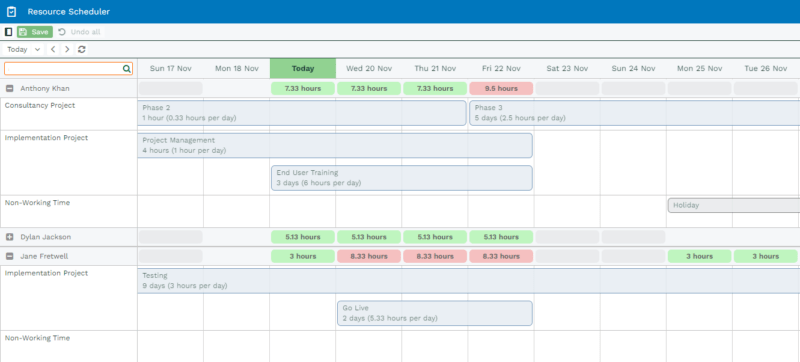This screenshot has height=362, width=800.
Task: Click into the resource search field
Action: click(x=68, y=68)
